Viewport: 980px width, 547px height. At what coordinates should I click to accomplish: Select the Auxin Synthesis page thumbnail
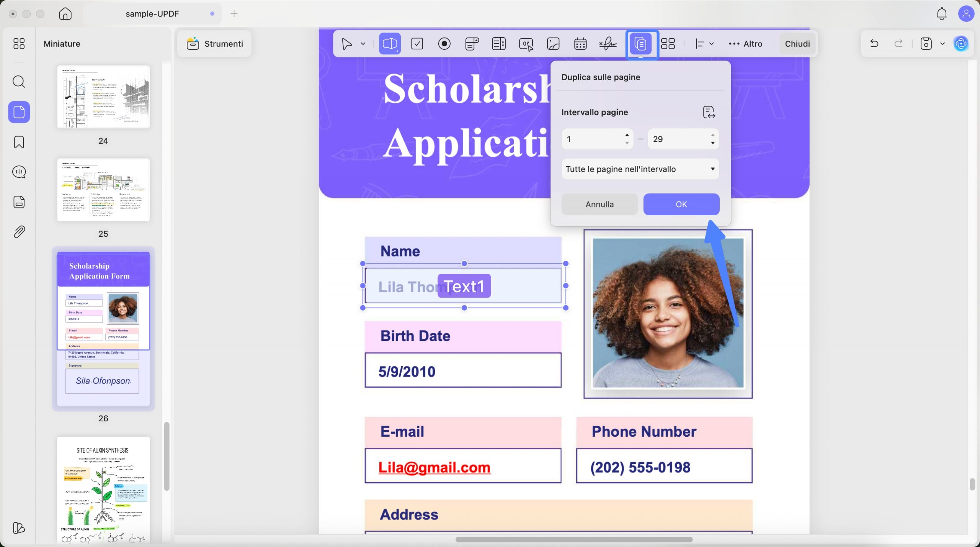pyautogui.click(x=103, y=490)
